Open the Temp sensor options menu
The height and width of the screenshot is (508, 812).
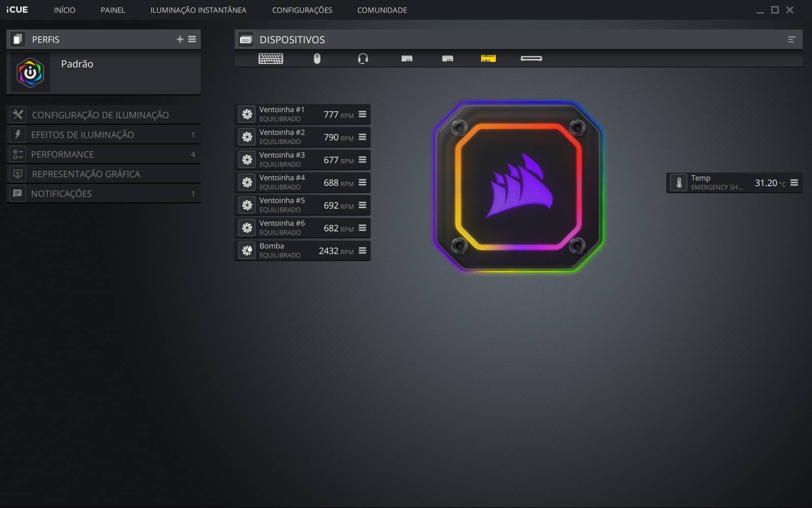pyautogui.click(x=794, y=183)
